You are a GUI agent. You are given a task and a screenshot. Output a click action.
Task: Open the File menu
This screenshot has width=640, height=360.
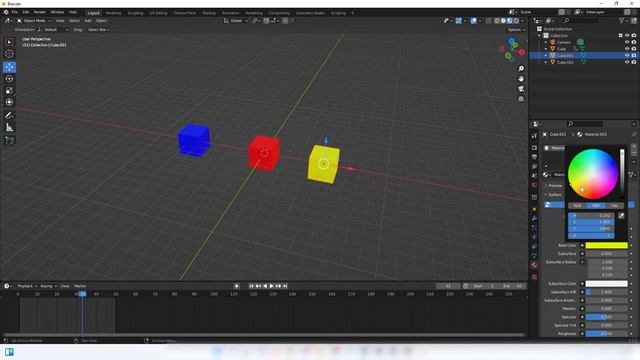click(15, 12)
